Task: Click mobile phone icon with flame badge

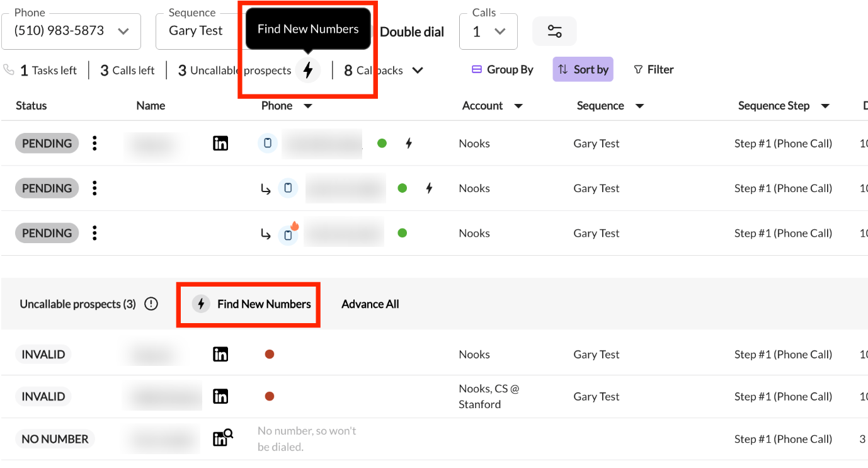Action: tap(288, 234)
